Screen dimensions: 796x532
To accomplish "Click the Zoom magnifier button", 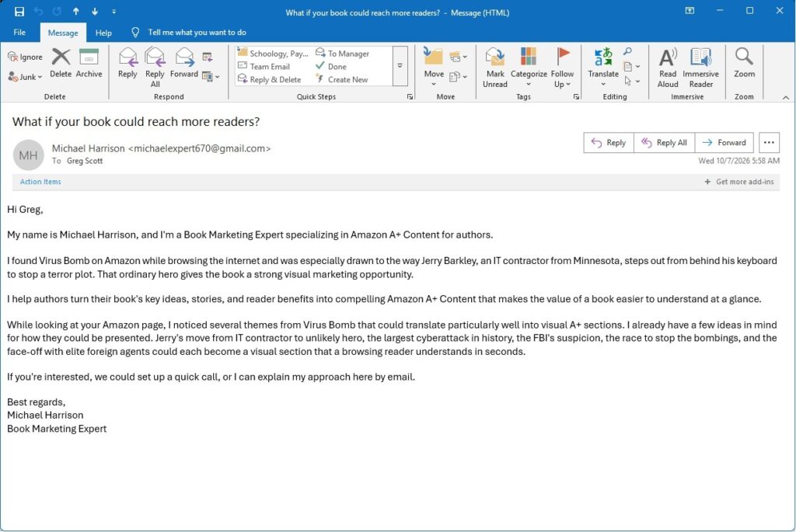I will [x=744, y=63].
